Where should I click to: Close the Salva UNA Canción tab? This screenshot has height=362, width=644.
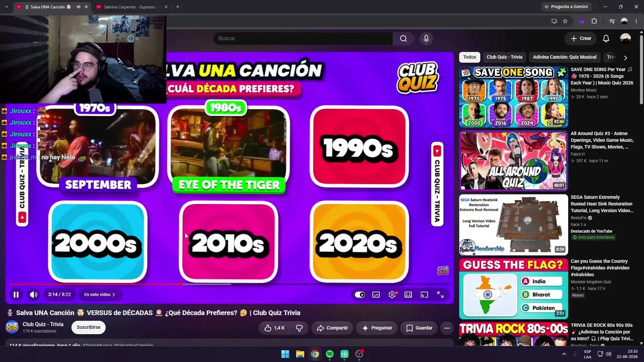86,7
